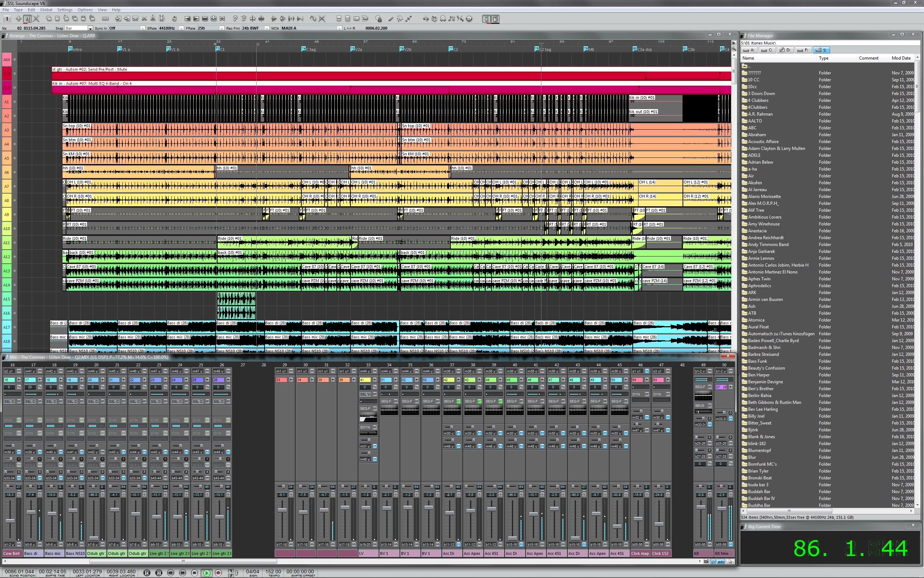Select the hand scrub tool in toolbar

tap(174, 19)
